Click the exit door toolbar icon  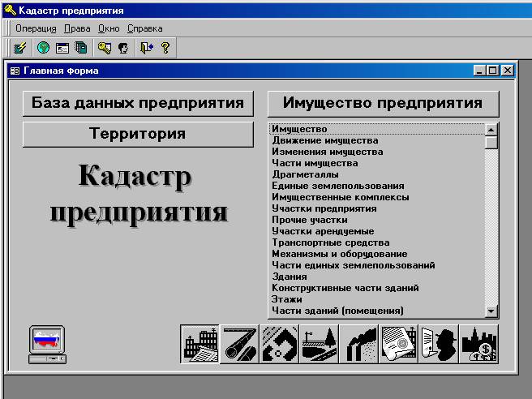click(x=147, y=48)
